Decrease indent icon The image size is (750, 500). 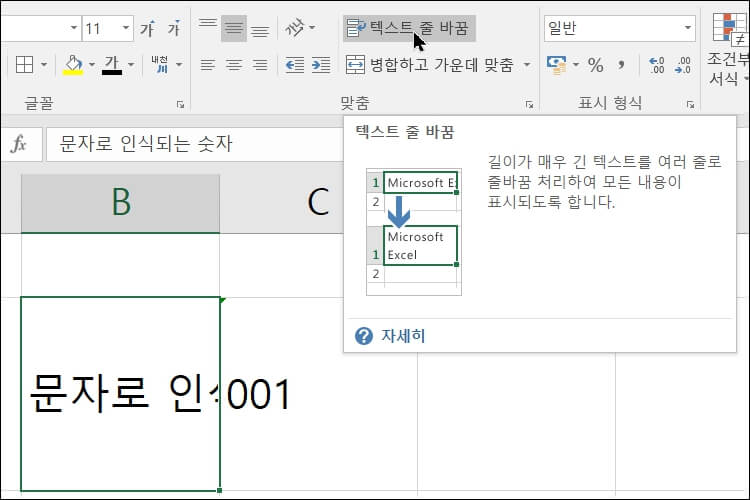295,65
